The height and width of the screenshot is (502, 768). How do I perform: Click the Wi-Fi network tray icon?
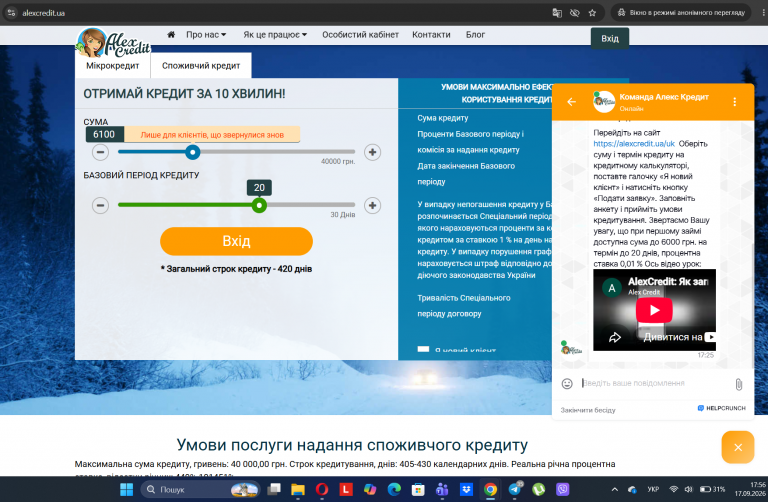coord(674,489)
